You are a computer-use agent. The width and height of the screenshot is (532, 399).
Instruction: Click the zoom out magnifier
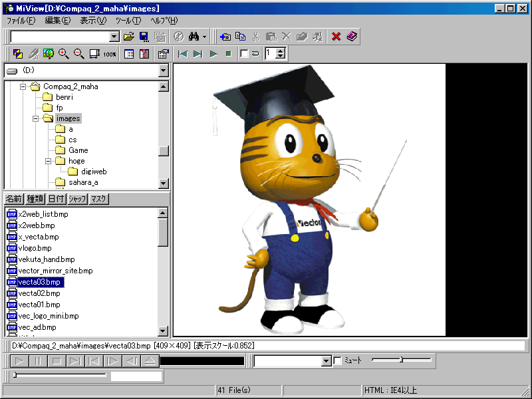click(79, 54)
